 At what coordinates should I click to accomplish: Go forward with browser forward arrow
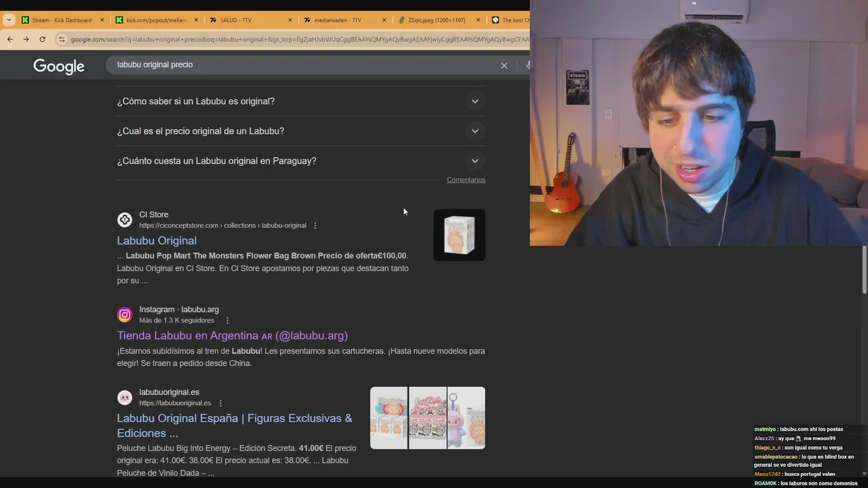click(26, 39)
